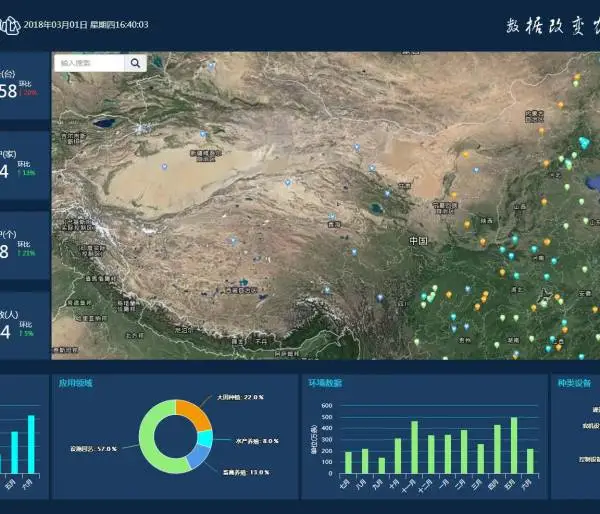Click the tallest 五月 bar in 环境数据
The height and width of the screenshot is (514, 600).
pos(514,445)
